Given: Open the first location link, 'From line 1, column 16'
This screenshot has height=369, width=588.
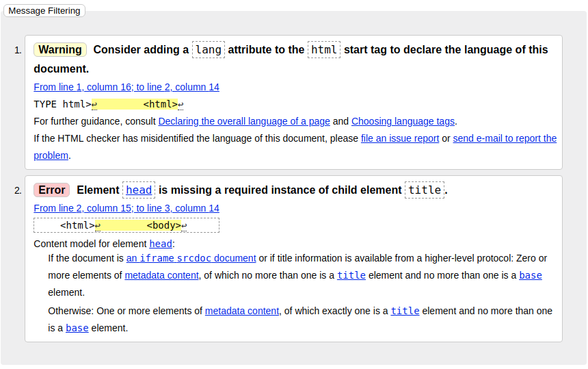Looking at the screenshot, I should point(126,87).
